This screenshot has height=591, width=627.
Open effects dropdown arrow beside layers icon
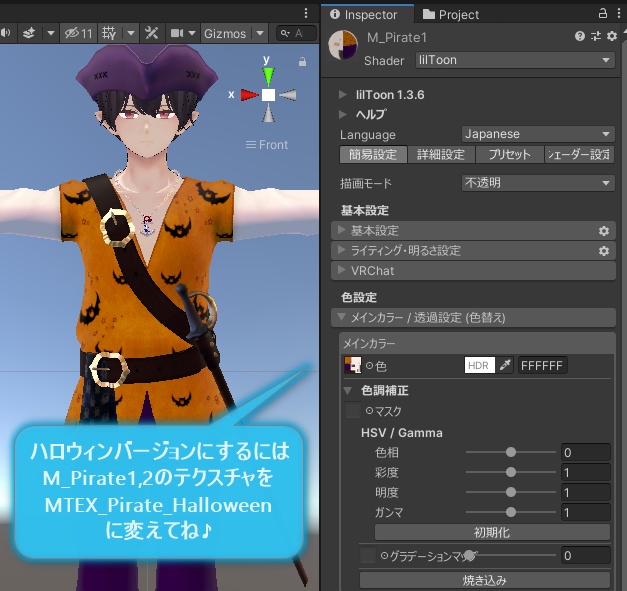(x=51, y=33)
